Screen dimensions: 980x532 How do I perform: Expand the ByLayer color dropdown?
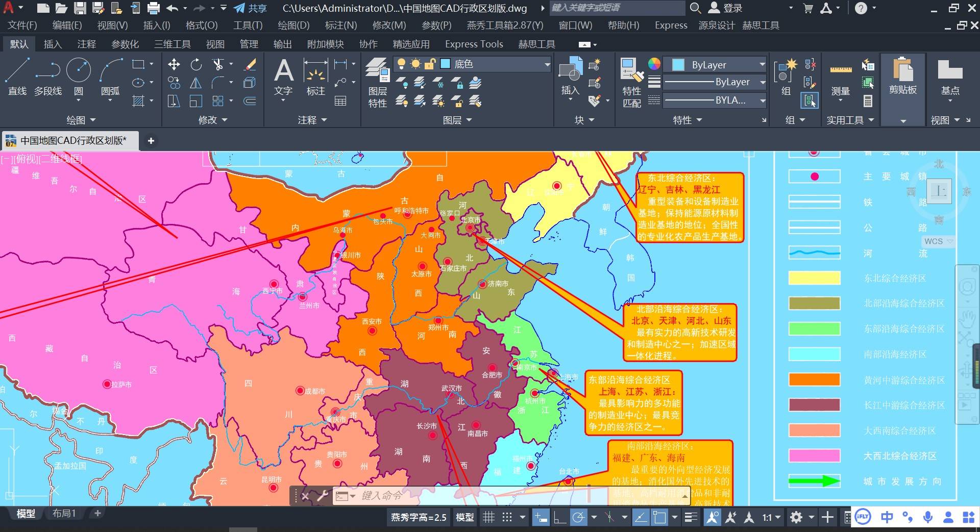coord(762,64)
